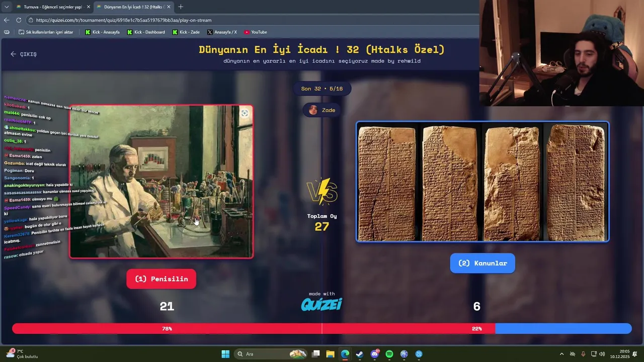The image size is (644, 362).
Task: Switch to the Turnuva browser tab
Action: (x=52, y=7)
